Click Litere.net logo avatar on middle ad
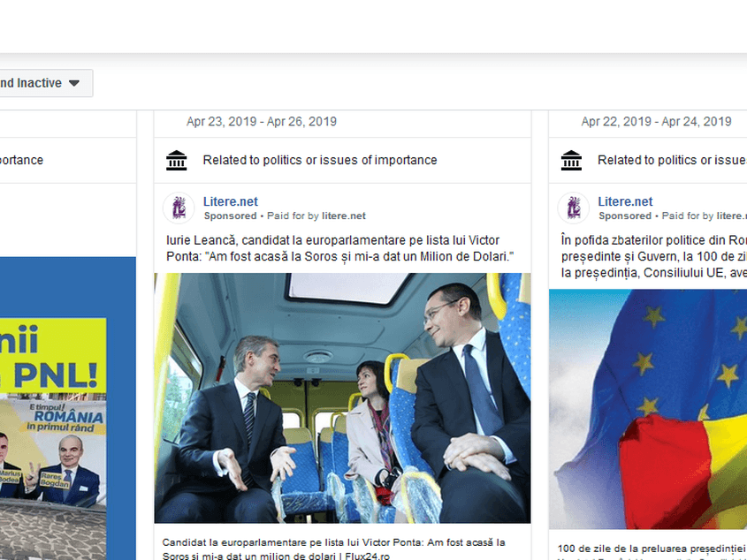This screenshot has height=560, width=747. pyautogui.click(x=179, y=208)
